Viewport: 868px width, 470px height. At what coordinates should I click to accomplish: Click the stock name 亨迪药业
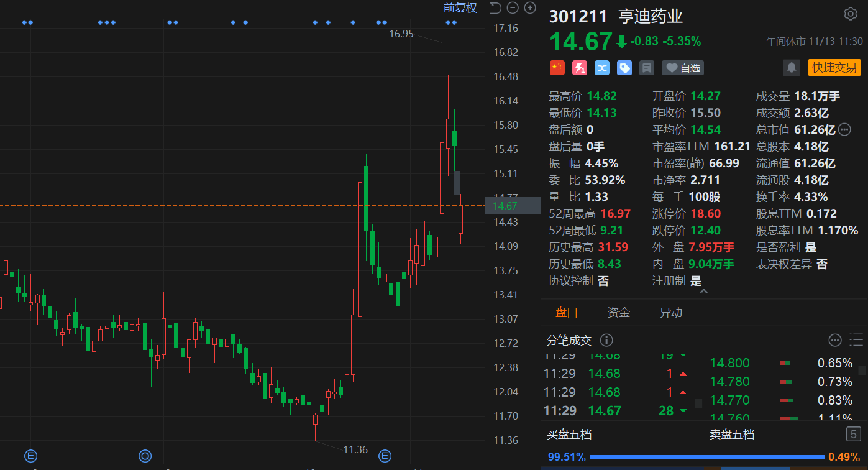click(651, 16)
